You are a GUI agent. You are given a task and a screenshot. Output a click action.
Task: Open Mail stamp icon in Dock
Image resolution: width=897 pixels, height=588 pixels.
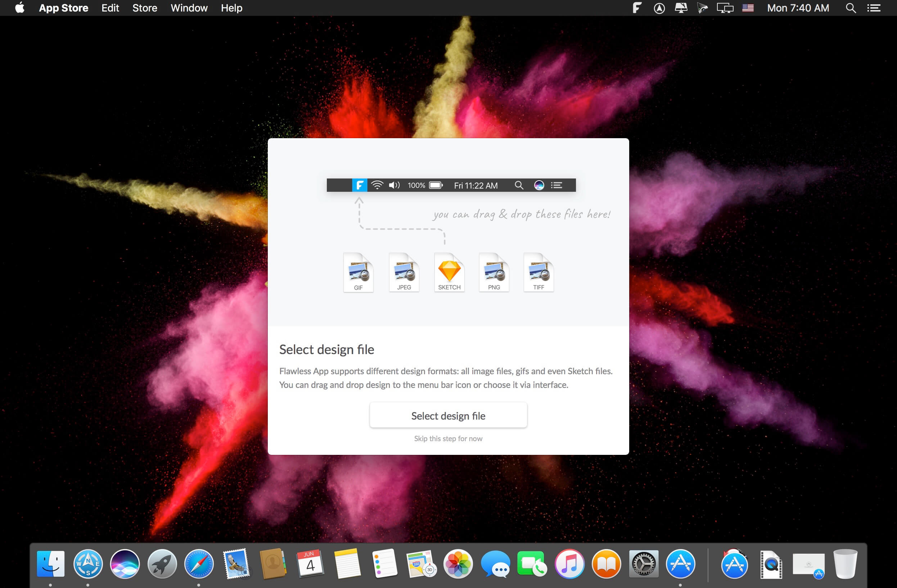tap(236, 564)
